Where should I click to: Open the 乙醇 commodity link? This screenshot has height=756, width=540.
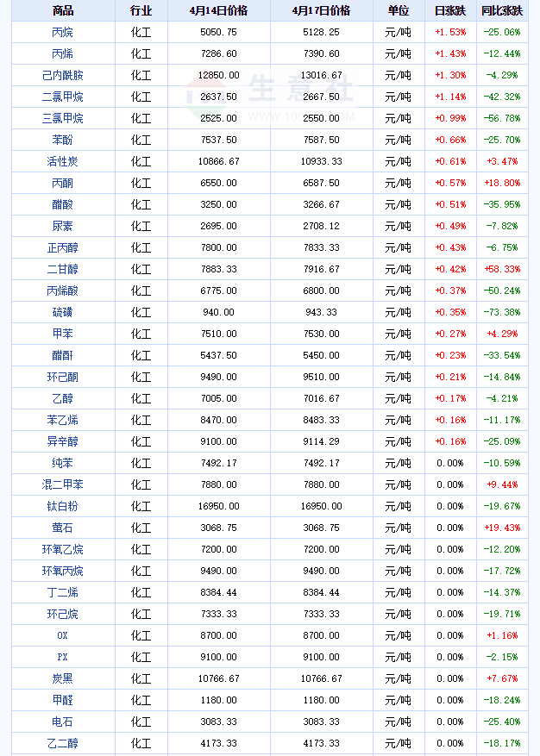tap(63, 399)
